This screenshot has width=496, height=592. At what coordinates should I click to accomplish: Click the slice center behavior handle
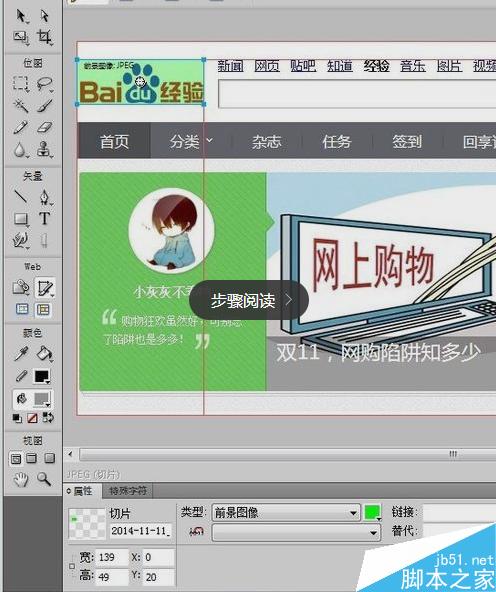point(140,81)
